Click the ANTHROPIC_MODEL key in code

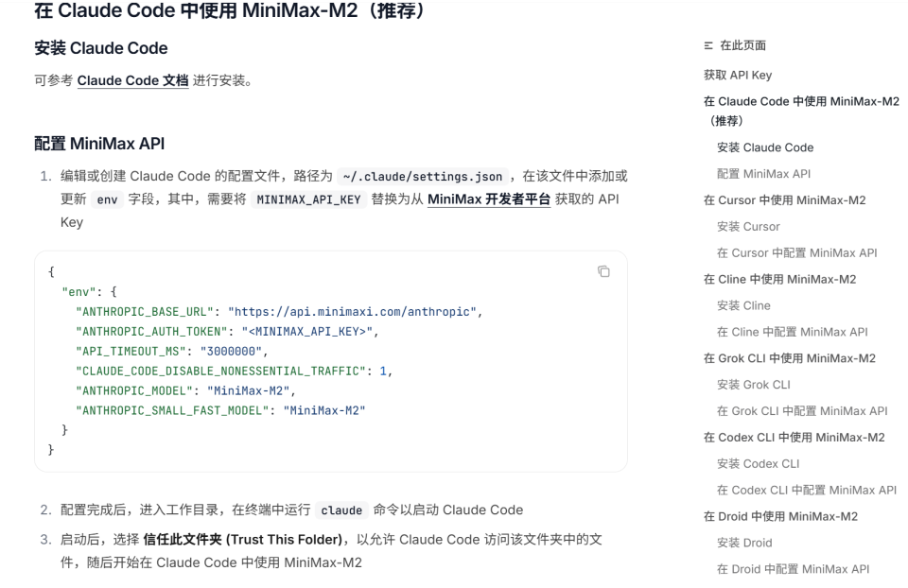point(134,390)
